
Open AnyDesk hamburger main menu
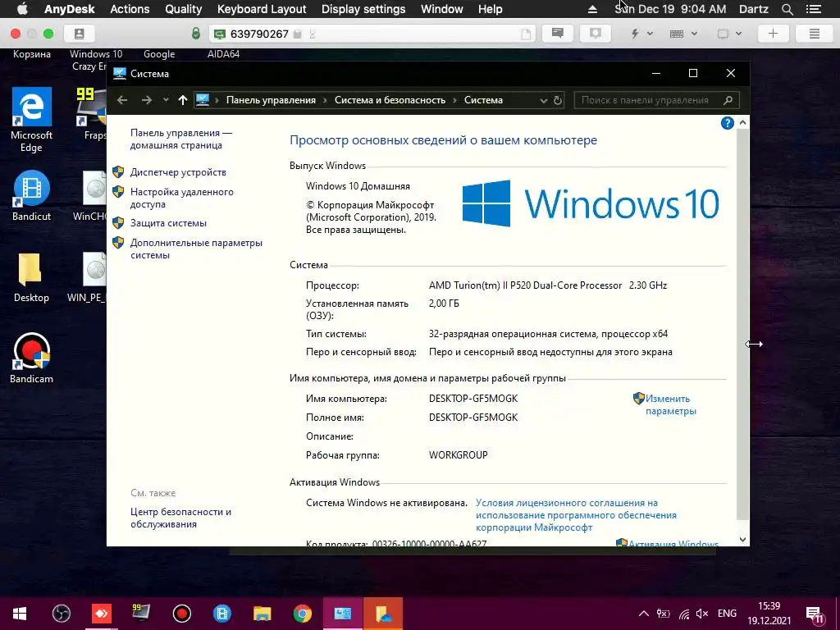click(815, 34)
